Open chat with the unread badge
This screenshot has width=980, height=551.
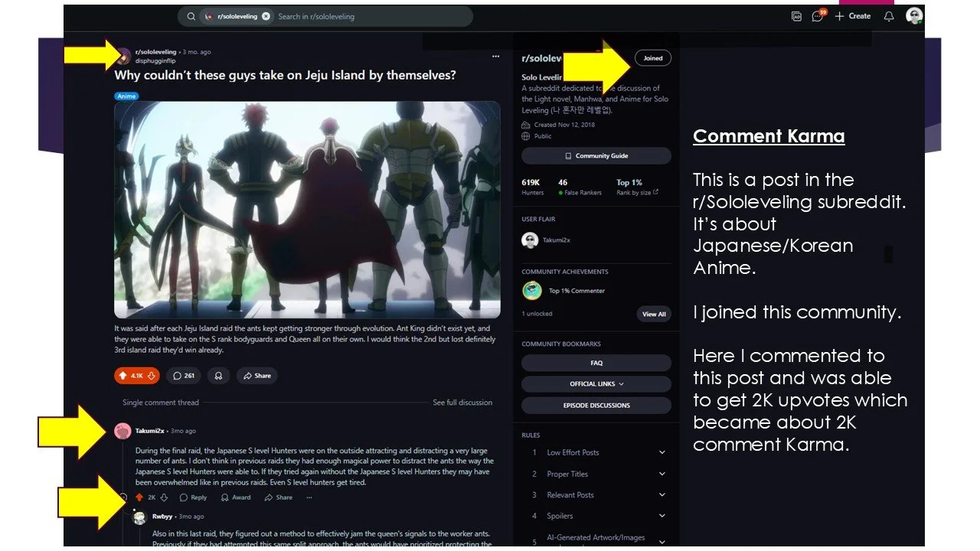(x=818, y=16)
